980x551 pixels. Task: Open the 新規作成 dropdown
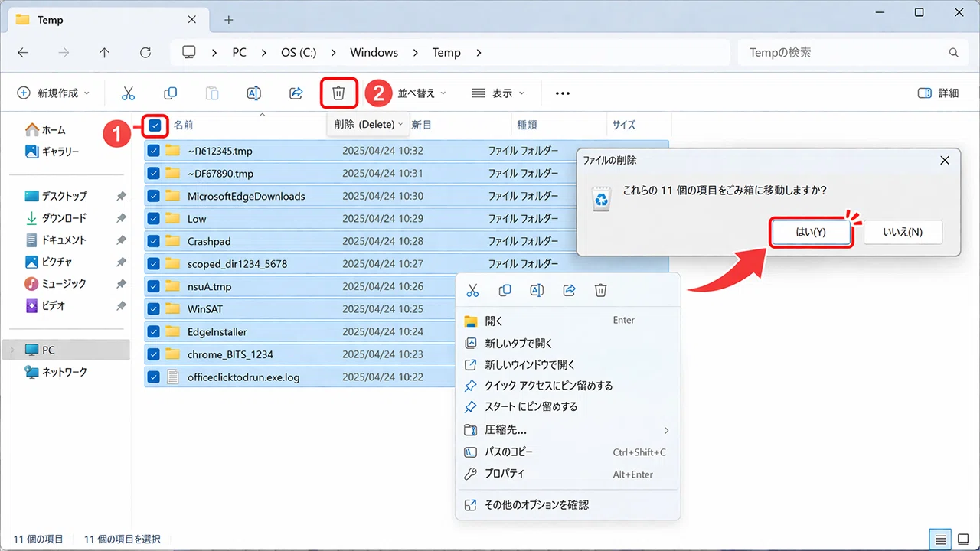[53, 93]
